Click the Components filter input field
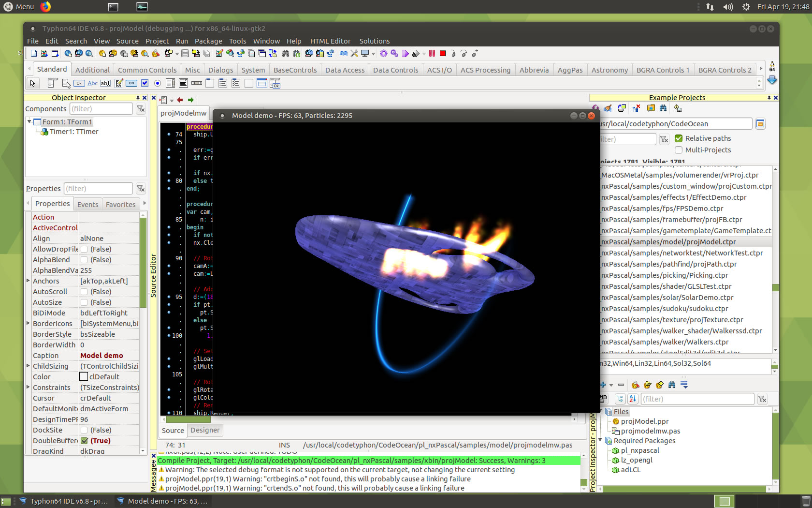The width and height of the screenshot is (812, 508). click(101, 109)
